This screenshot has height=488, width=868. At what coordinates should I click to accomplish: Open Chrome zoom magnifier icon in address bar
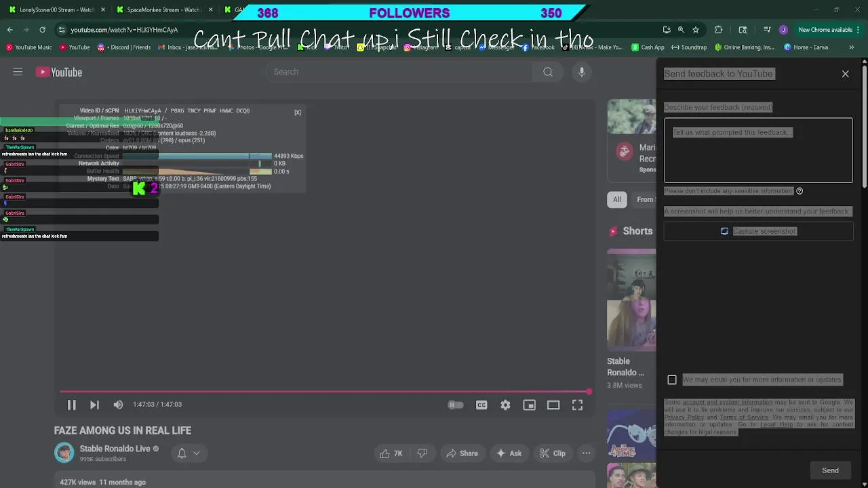681,30
